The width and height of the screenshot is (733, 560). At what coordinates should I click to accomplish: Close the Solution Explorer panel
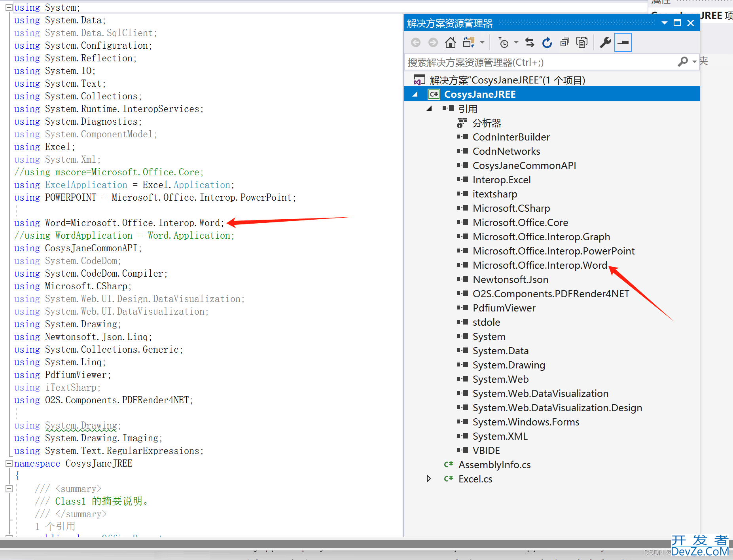click(x=691, y=23)
